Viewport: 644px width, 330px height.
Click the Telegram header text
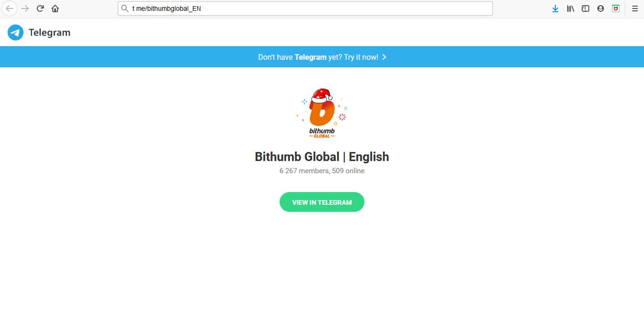click(x=50, y=32)
